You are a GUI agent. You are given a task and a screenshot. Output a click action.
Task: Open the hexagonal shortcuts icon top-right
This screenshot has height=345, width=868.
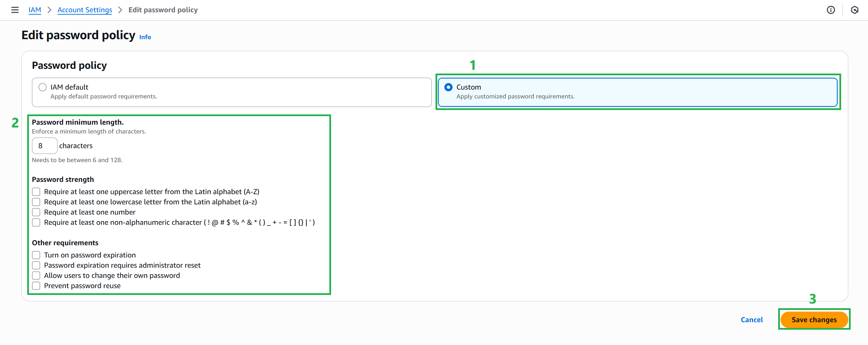(x=855, y=10)
